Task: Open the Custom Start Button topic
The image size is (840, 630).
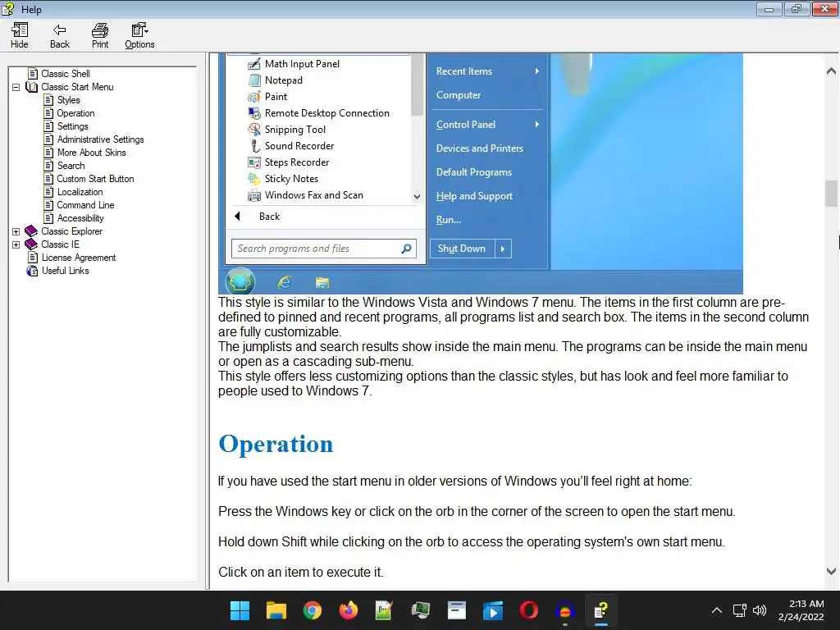Action: pos(95,179)
